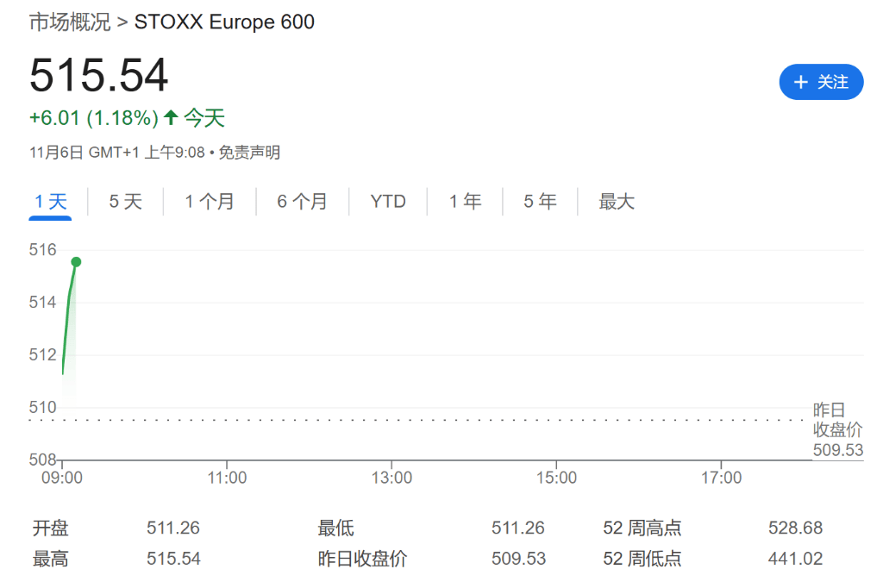Click the 11:00 mark on time axis
Screen dimensions: 883x588
pos(228,478)
